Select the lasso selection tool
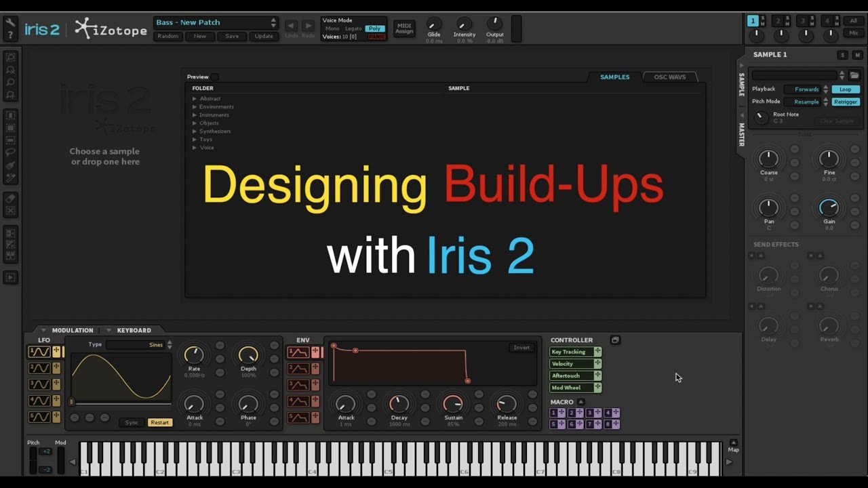868x488 pixels. point(11,153)
